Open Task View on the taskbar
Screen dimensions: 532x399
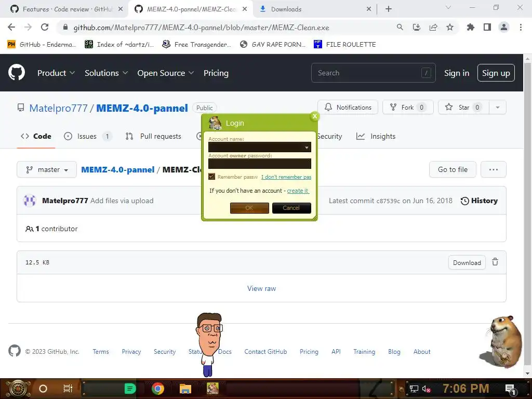(x=68, y=389)
